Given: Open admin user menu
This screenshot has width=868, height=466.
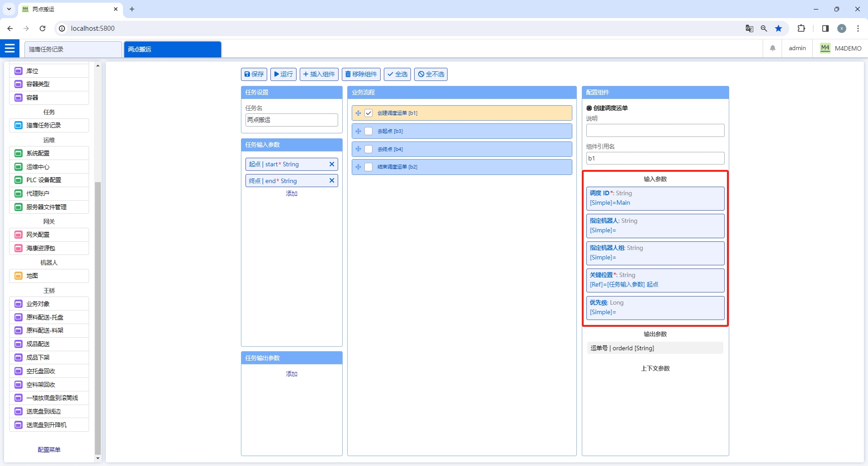Looking at the screenshot, I should [x=797, y=48].
